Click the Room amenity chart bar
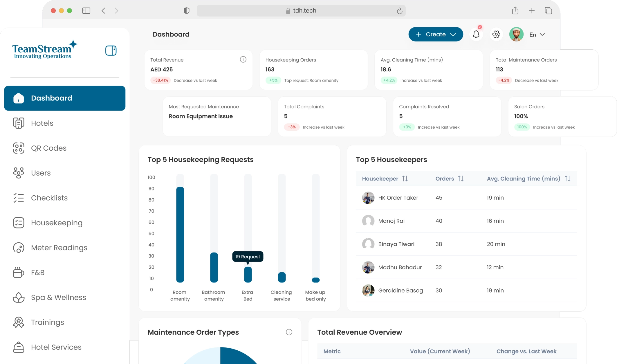The image size is (617, 364). 180,234
